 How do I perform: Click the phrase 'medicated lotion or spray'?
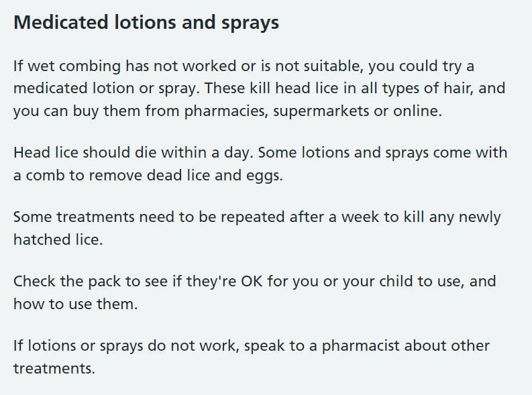[105, 89]
